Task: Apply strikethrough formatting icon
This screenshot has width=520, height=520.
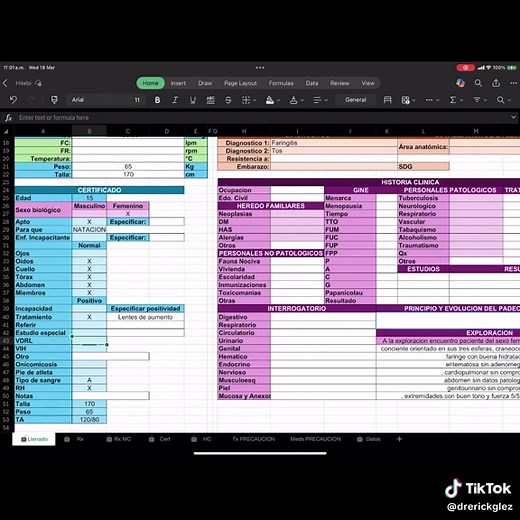Action: coord(228,100)
